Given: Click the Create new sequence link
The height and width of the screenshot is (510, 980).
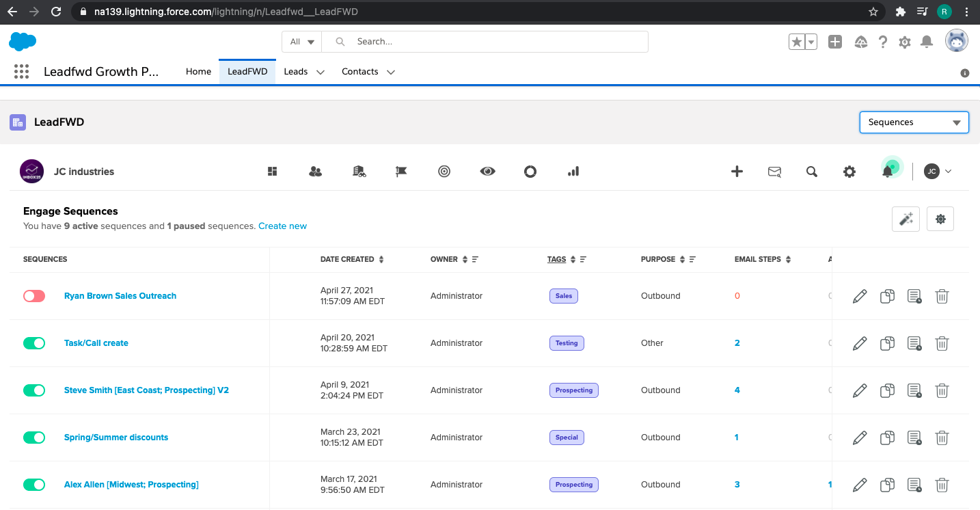Looking at the screenshot, I should pos(283,226).
